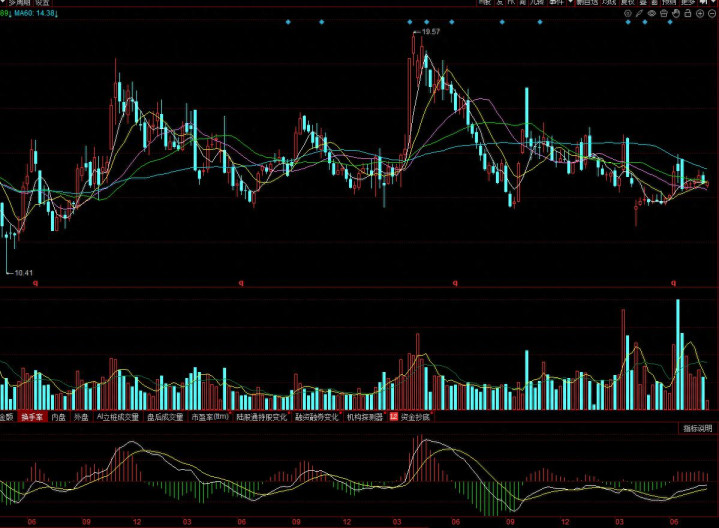The width and height of the screenshot is (719, 528).
Task: Click the 设置 settings button
Action: coord(43,3)
